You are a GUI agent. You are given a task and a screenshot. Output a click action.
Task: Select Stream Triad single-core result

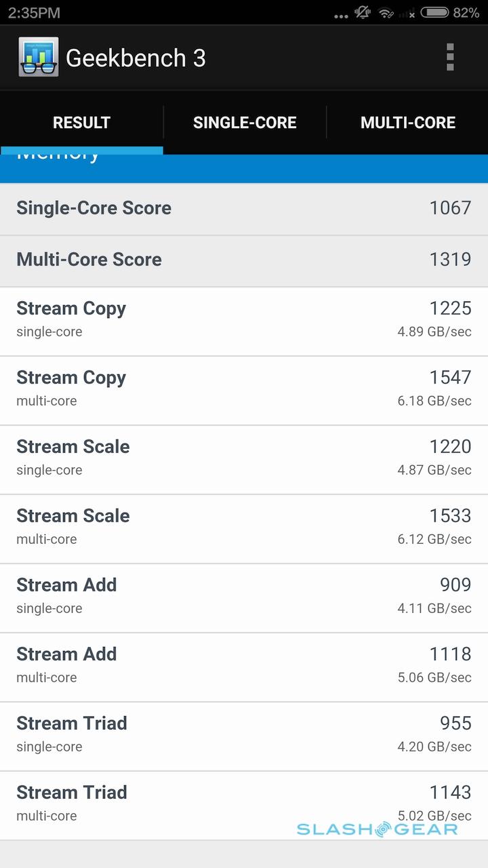[244, 734]
